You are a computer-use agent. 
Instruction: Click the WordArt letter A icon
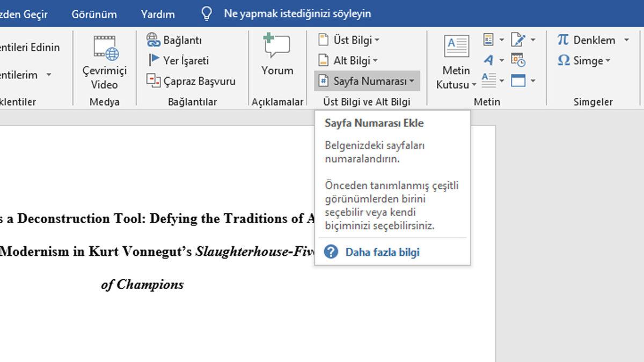(488, 60)
